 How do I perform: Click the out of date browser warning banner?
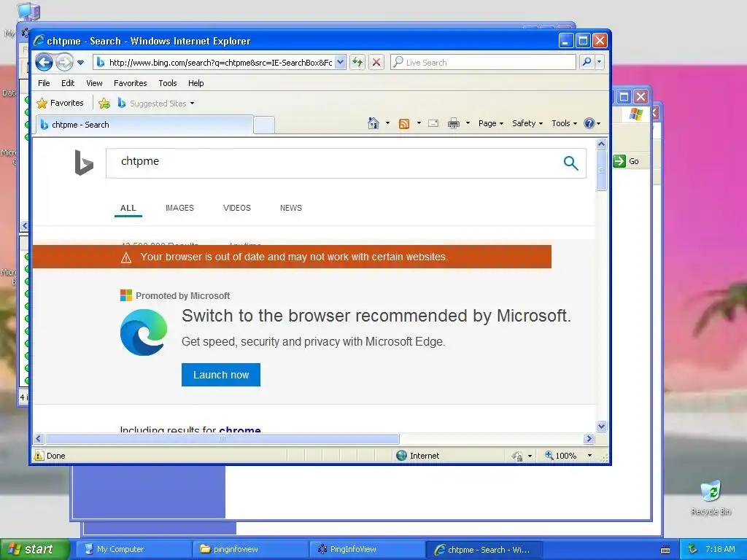tap(292, 257)
